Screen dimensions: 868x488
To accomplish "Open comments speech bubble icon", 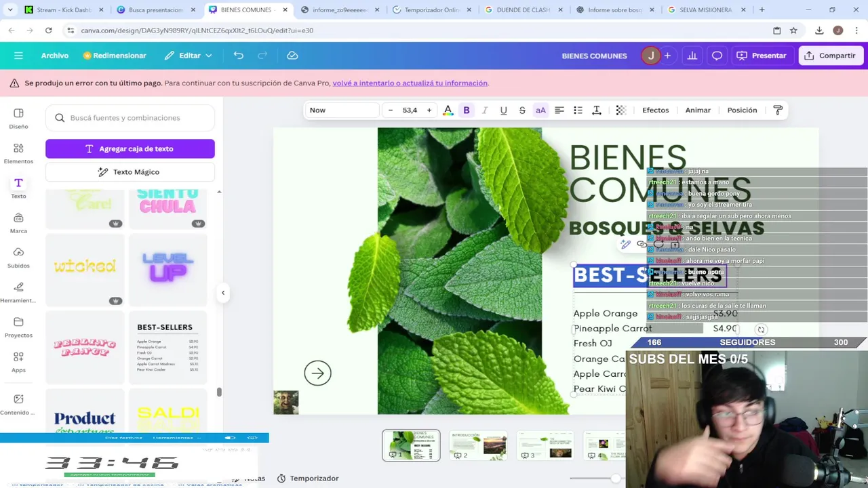I will [x=717, y=56].
